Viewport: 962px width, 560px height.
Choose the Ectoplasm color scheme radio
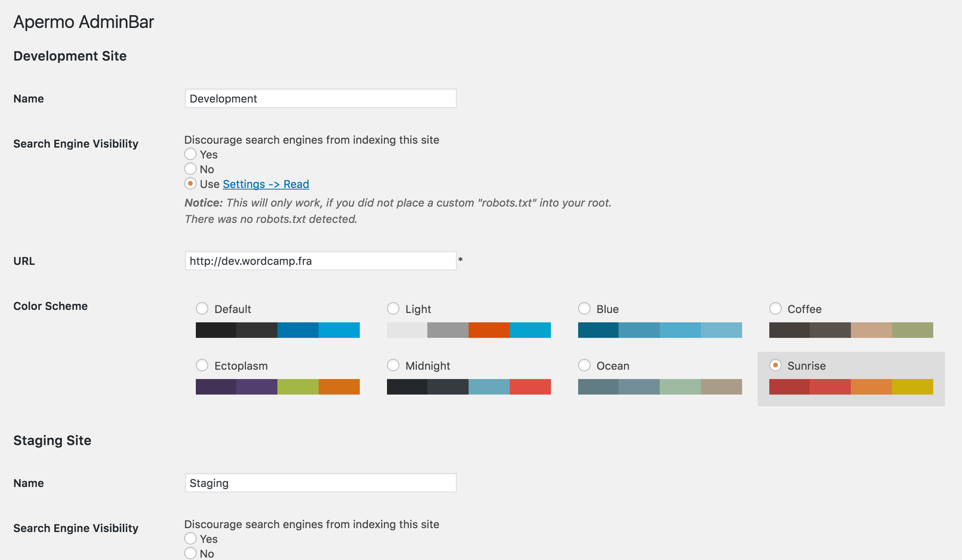[202, 365]
